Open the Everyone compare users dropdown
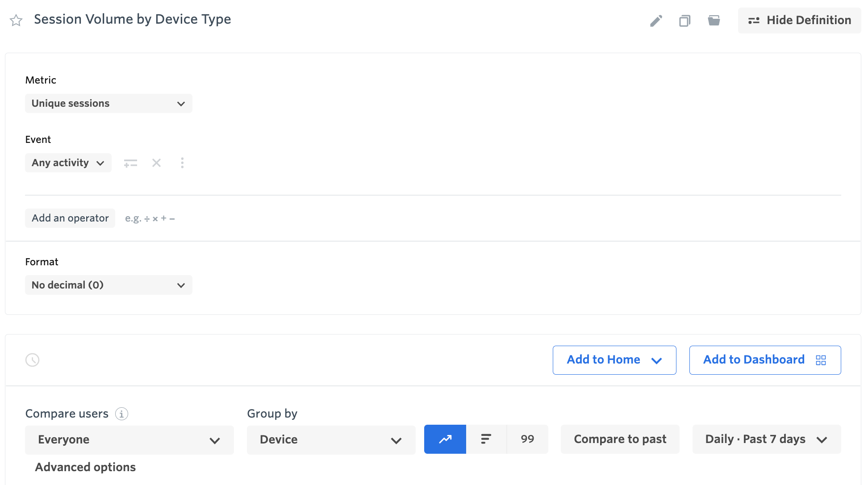 tap(129, 440)
